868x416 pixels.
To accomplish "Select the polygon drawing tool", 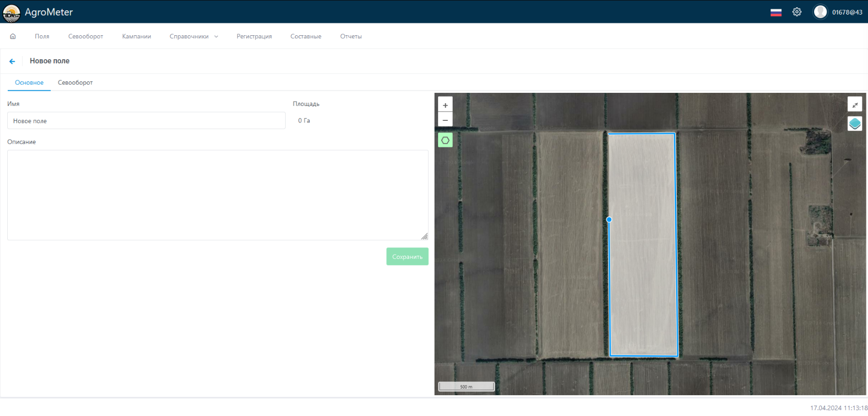I will pos(445,140).
